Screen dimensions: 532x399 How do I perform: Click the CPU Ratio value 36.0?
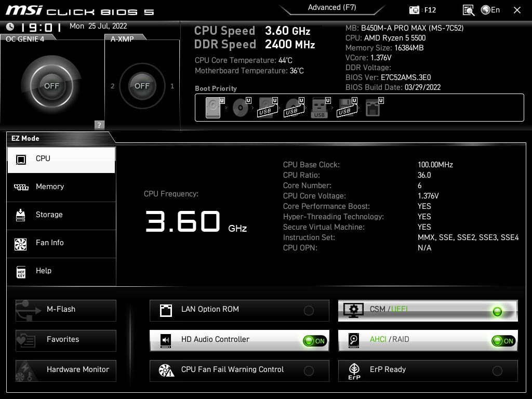424,175
